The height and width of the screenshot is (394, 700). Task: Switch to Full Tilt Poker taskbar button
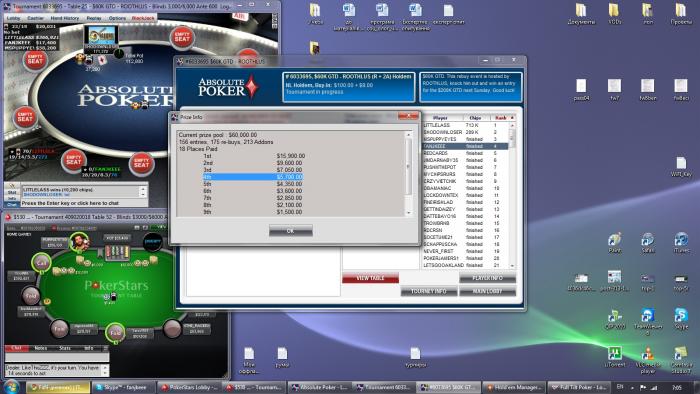579,387
